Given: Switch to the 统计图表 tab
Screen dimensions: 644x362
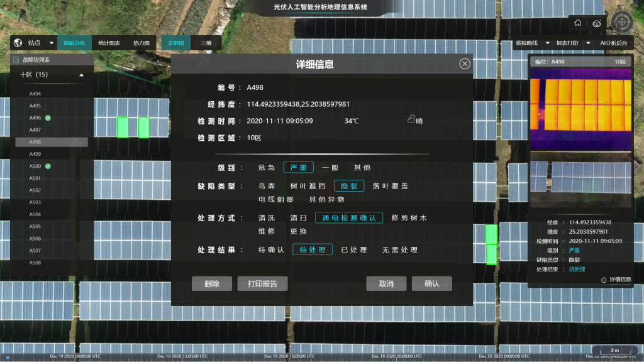Looking at the screenshot, I should (x=109, y=43).
